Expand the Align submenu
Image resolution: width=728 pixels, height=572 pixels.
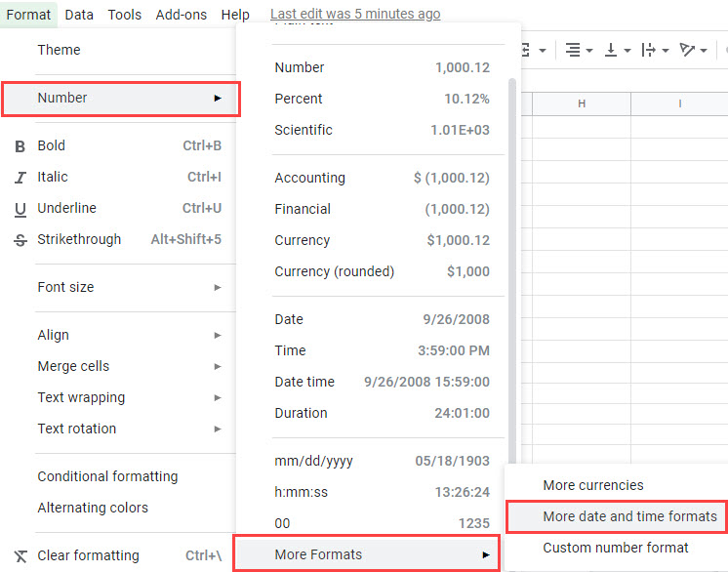click(130, 335)
